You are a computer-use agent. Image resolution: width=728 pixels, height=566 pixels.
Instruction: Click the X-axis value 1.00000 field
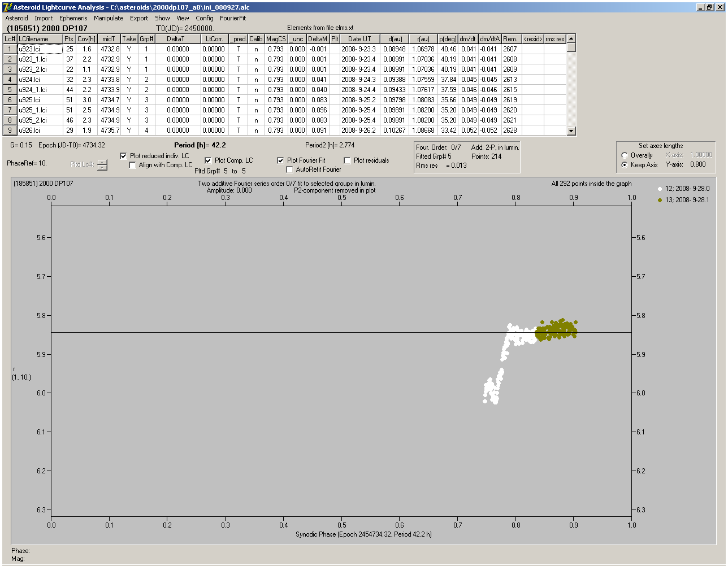pos(701,155)
